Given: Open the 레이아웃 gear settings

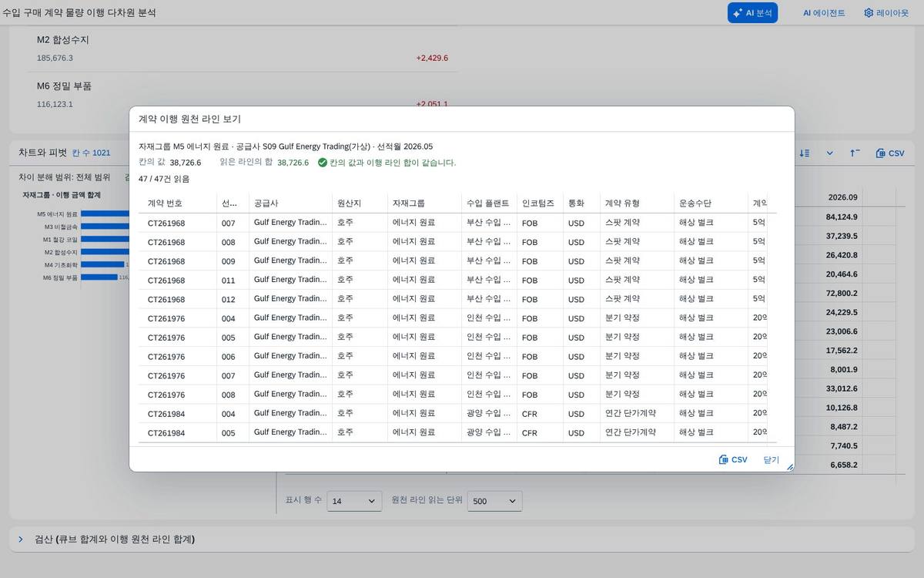Looking at the screenshot, I should [x=885, y=12].
